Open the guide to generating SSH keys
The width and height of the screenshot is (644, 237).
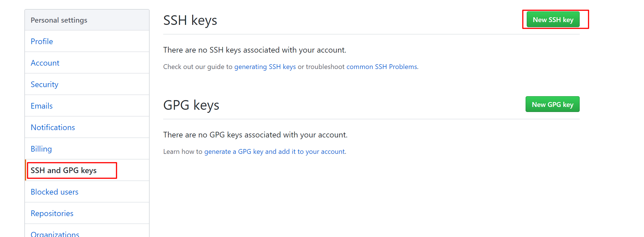(x=265, y=67)
